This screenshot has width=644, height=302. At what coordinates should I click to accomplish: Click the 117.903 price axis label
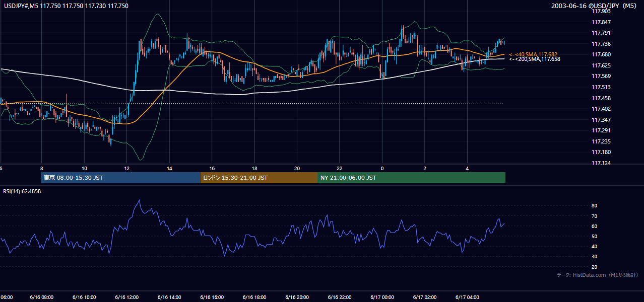click(x=601, y=11)
